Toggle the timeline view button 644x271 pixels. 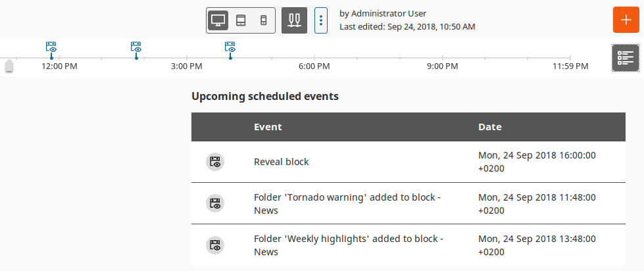294,20
